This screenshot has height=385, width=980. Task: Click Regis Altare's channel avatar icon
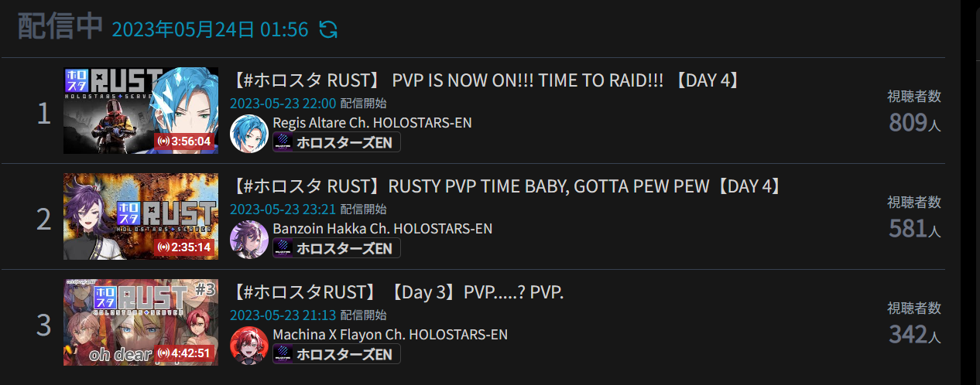(249, 133)
